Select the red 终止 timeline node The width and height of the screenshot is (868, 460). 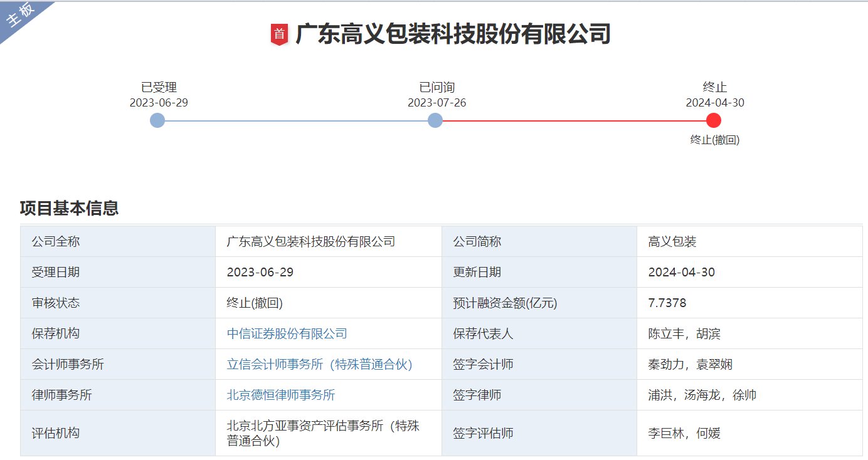pos(714,120)
